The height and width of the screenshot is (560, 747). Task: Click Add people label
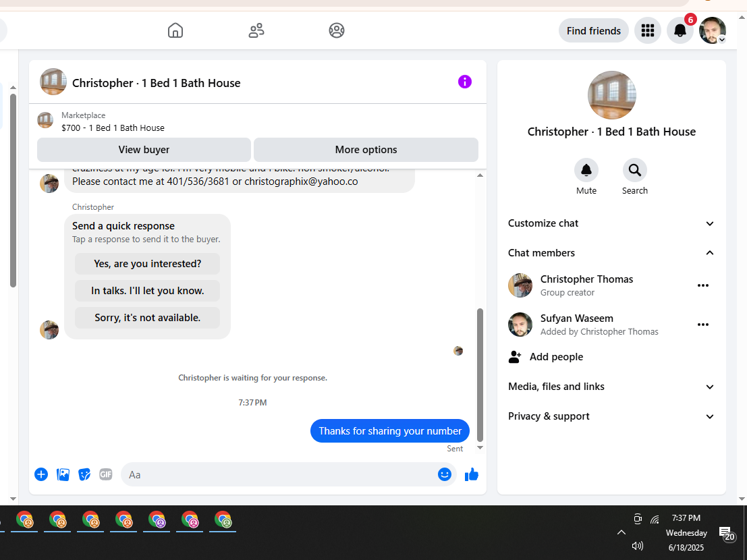click(x=557, y=357)
